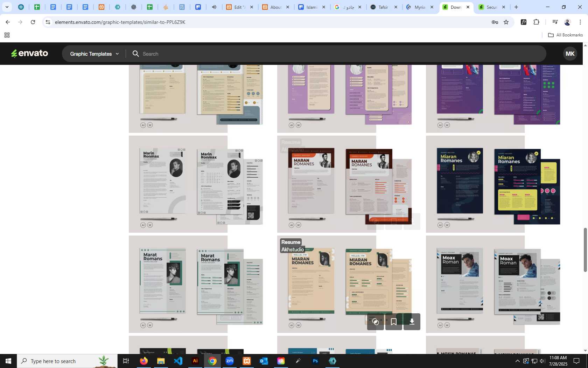View site information icon in address bar
This screenshot has height=368, width=588.
coord(48,22)
